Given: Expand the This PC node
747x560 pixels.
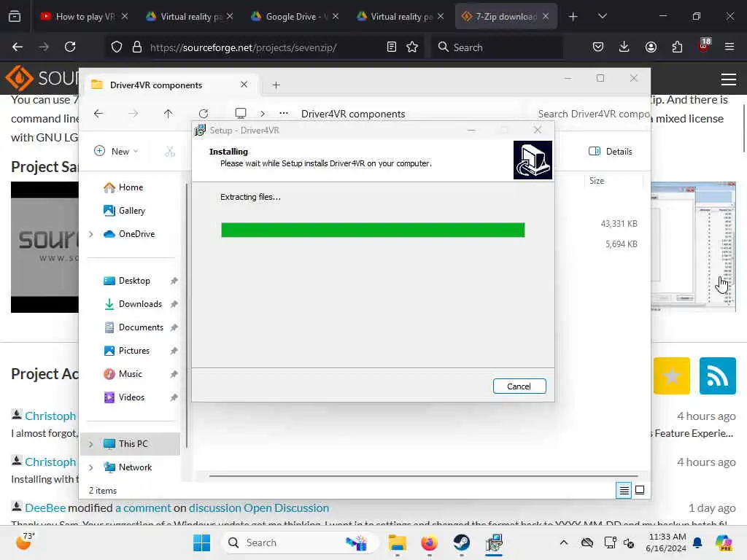Looking at the screenshot, I should tap(90, 444).
